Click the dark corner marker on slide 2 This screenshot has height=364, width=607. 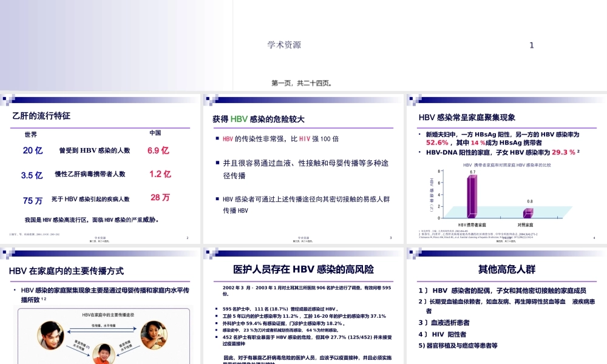click(x=4, y=99)
